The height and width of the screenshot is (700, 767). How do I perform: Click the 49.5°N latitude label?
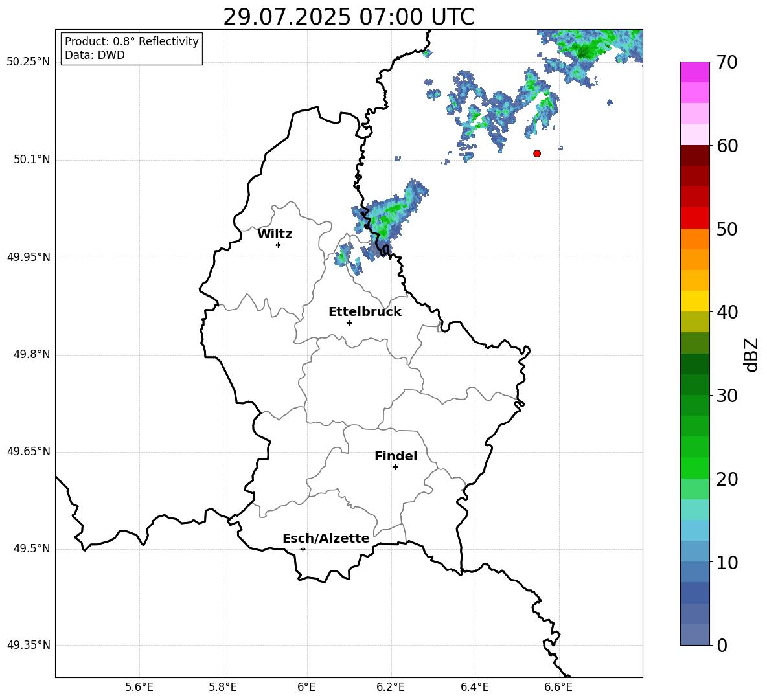tap(32, 548)
